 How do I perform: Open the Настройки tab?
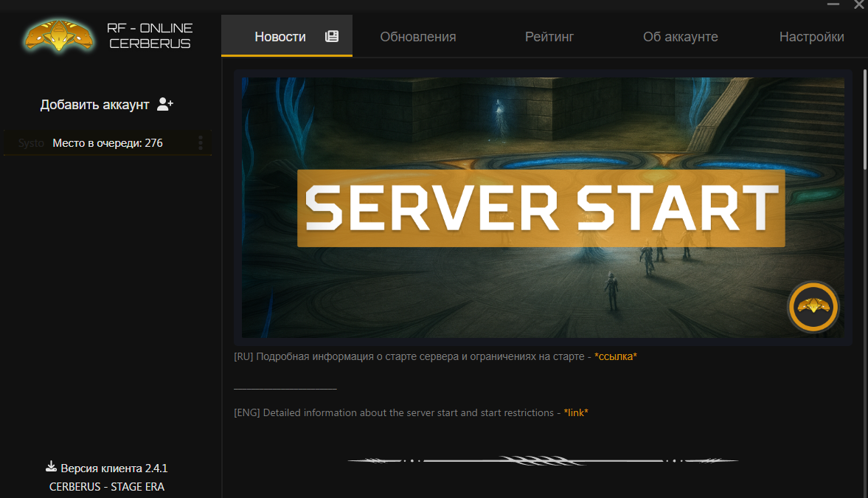point(811,37)
